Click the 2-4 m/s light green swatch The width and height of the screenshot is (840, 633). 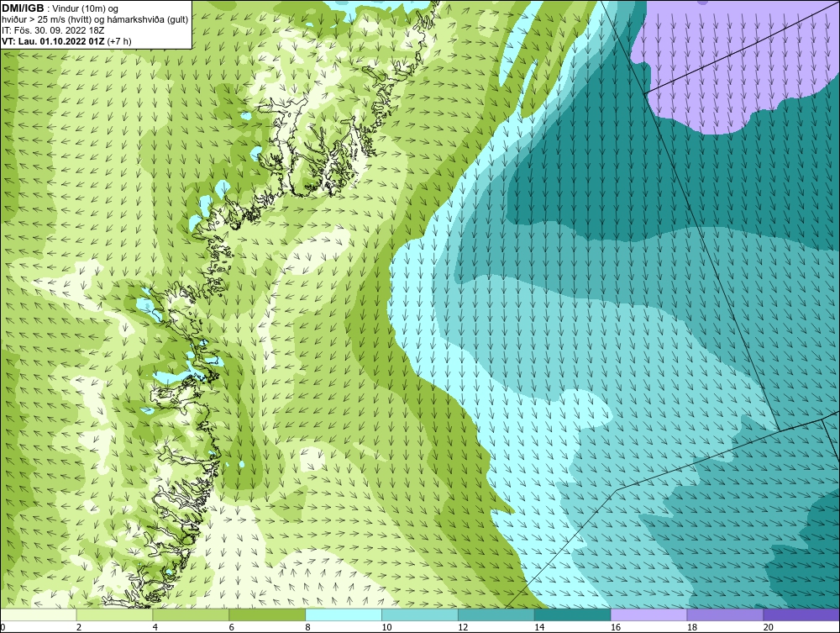pos(114,615)
